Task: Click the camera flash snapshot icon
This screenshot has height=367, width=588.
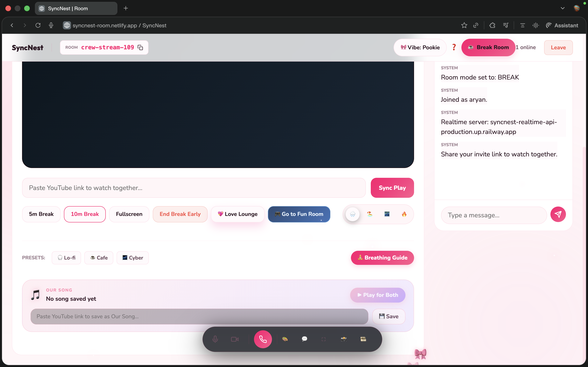Action: click(344, 339)
